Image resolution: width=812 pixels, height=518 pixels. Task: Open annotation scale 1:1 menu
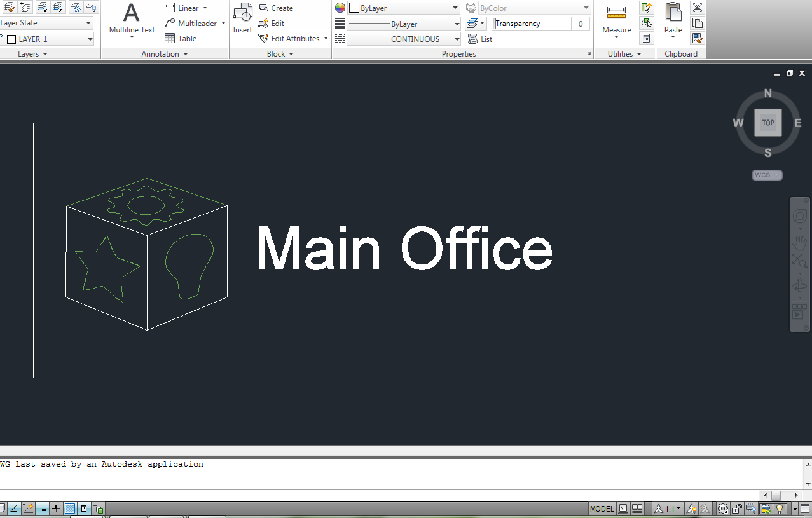668,508
